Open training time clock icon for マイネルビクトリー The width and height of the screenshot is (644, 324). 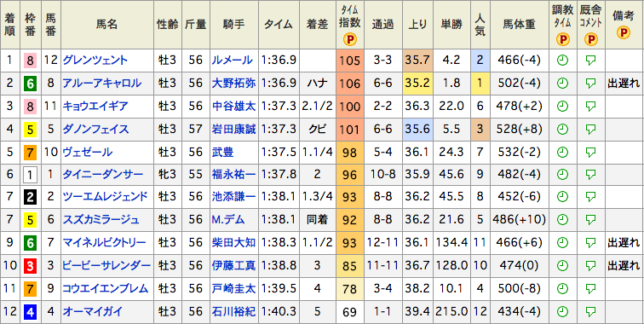[562, 243]
